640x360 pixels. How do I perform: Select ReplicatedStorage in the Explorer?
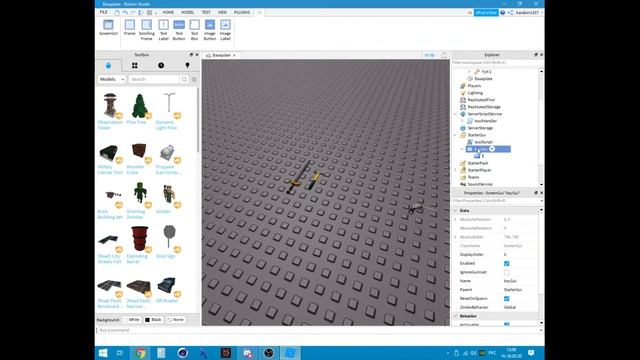484,107
